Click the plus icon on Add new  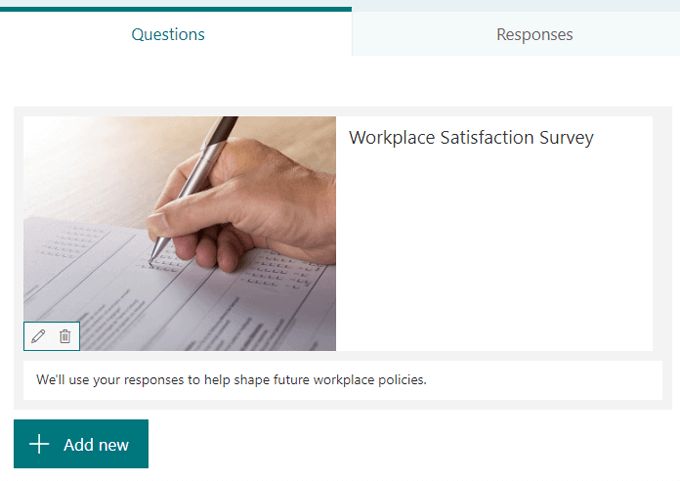click(39, 445)
